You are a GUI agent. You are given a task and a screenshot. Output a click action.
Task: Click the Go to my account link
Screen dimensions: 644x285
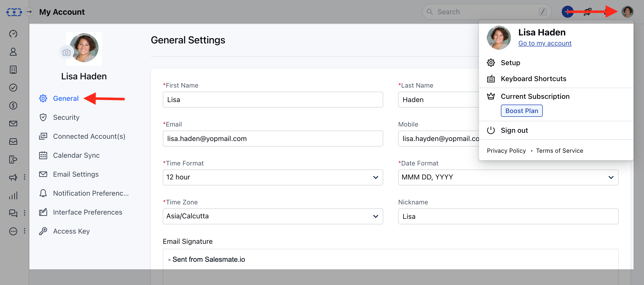pyautogui.click(x=545, y=43)
